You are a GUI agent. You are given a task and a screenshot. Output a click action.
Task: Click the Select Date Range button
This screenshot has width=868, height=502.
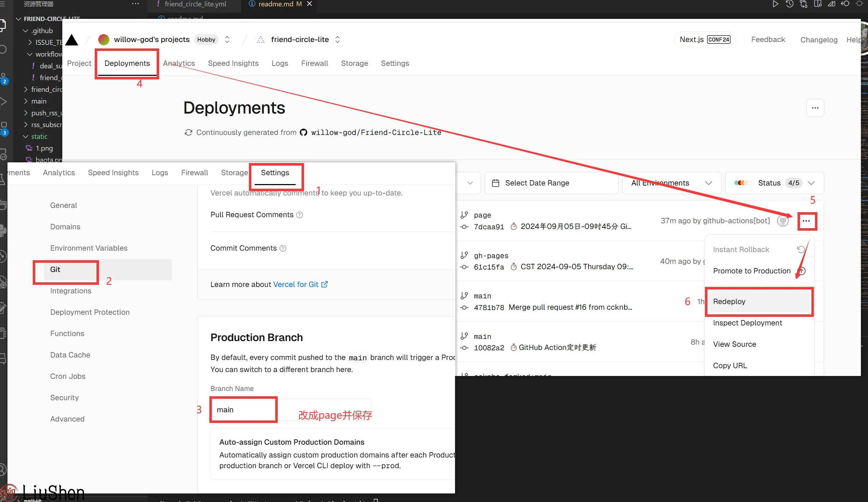pos(551,183)
